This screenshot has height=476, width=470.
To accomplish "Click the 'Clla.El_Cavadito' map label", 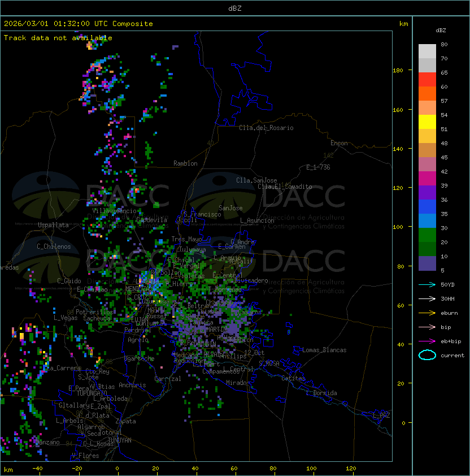I will [x=285, y=187].
